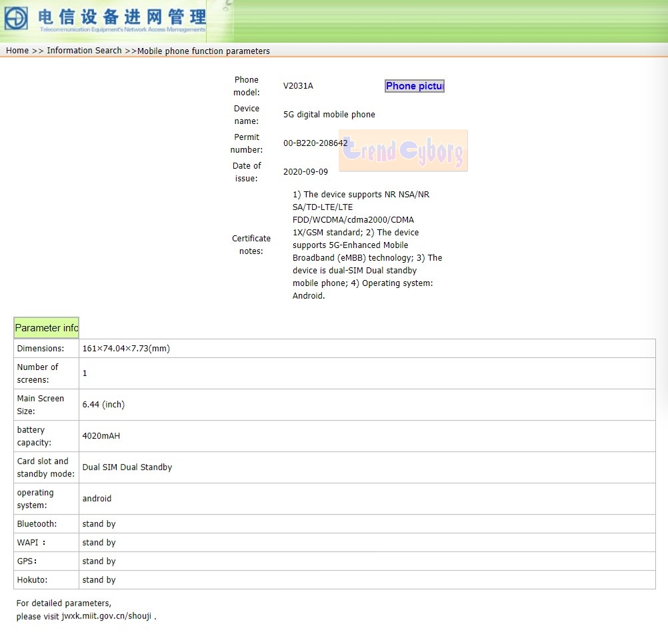
Task: Select the Mobile phone function parameters breadcrumb
Action: point(202,50)
